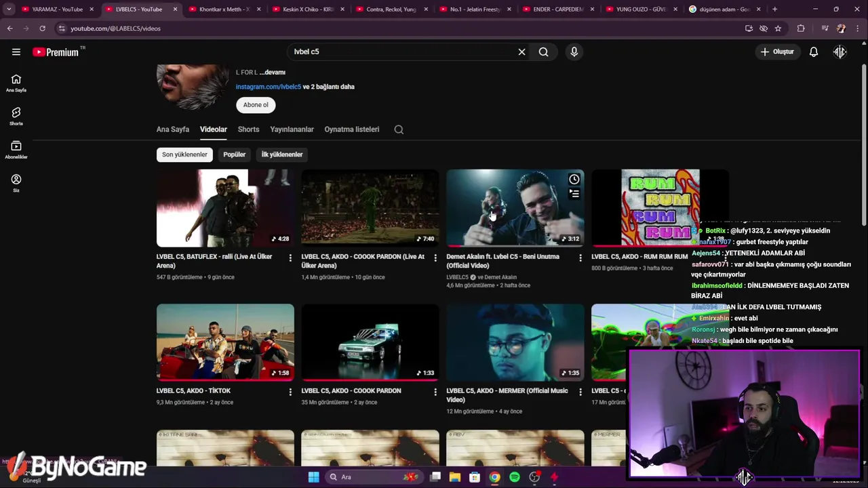
Task: Switch to Ana Sayfa channel tab
Action: [x=173, y=129]
